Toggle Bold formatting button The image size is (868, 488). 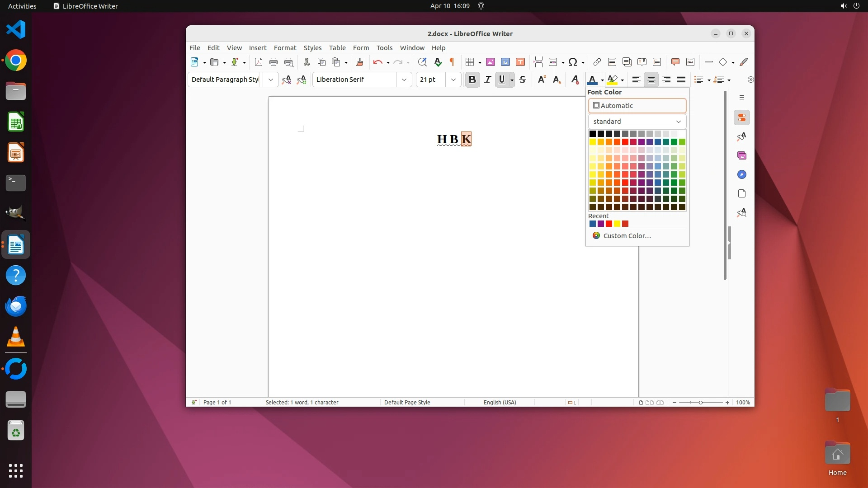tap(472, 80)
